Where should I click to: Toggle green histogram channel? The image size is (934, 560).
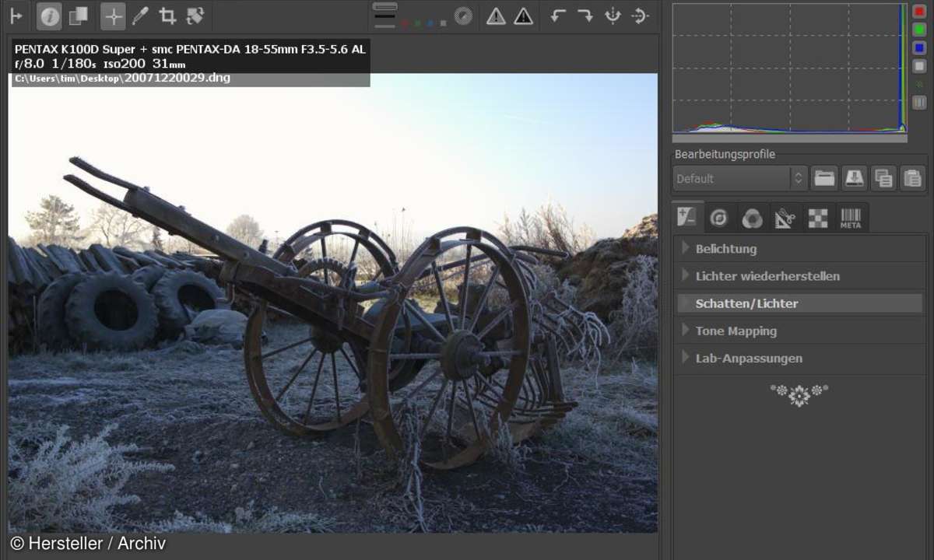point(919,30)
